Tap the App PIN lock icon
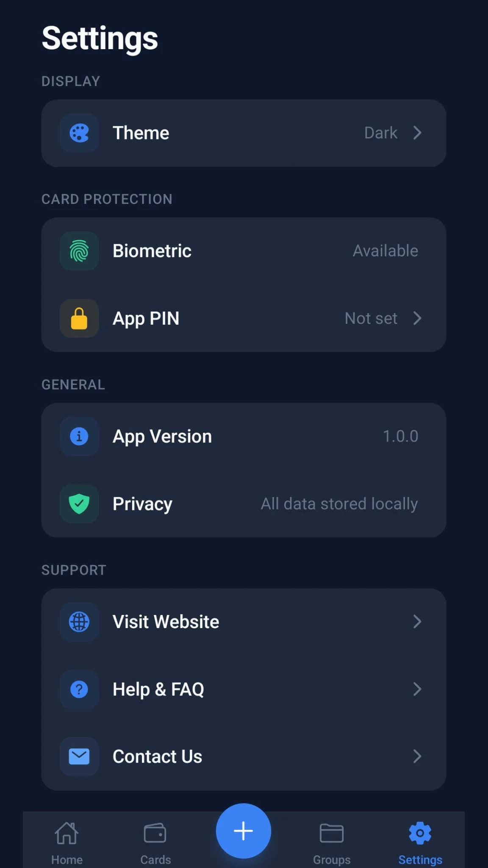This screenshot has height=868, width=488. point(79,318)
